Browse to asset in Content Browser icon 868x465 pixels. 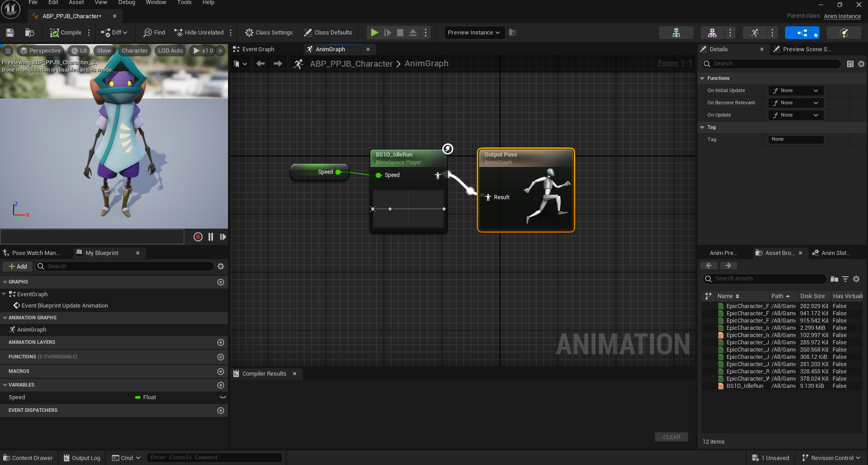pos(29,33)
